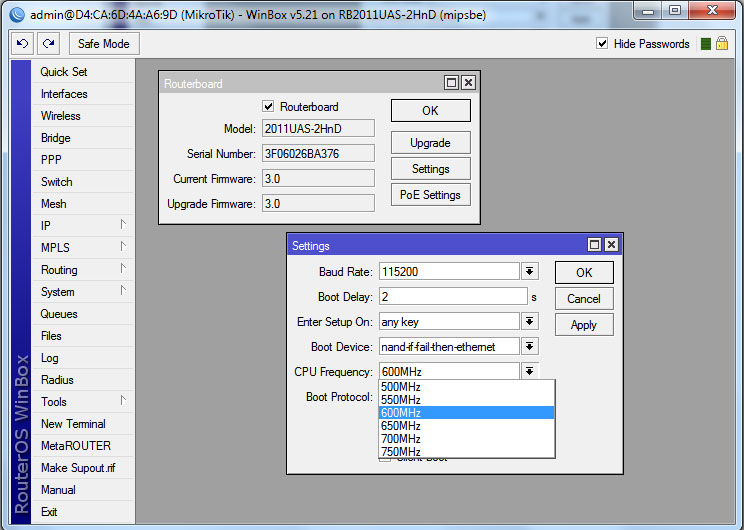Image resolution: width=744 pixels, height=530 pixels.
Task: Close the Settings dialog with X icon
Action: (x=611, y=245)
